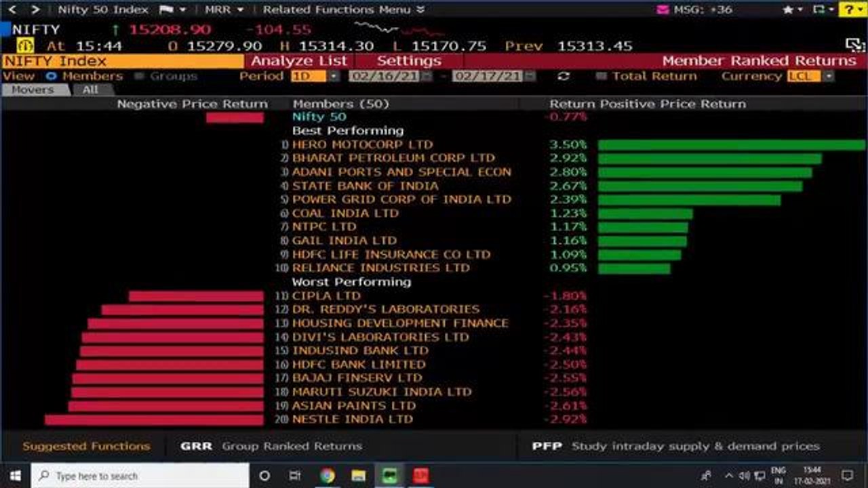Expand the Related Functions Menu
868x488 pixels.
[x=344, y=9]
